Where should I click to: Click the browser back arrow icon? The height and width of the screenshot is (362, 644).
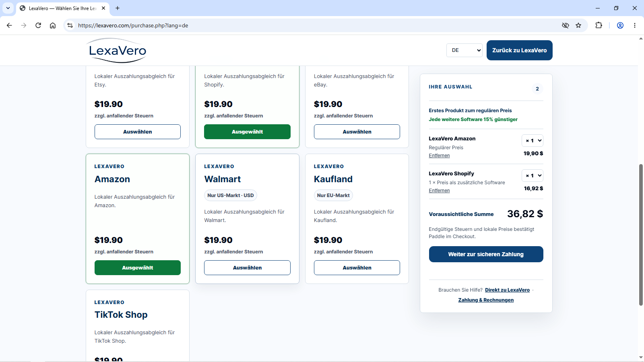point(9,25)
